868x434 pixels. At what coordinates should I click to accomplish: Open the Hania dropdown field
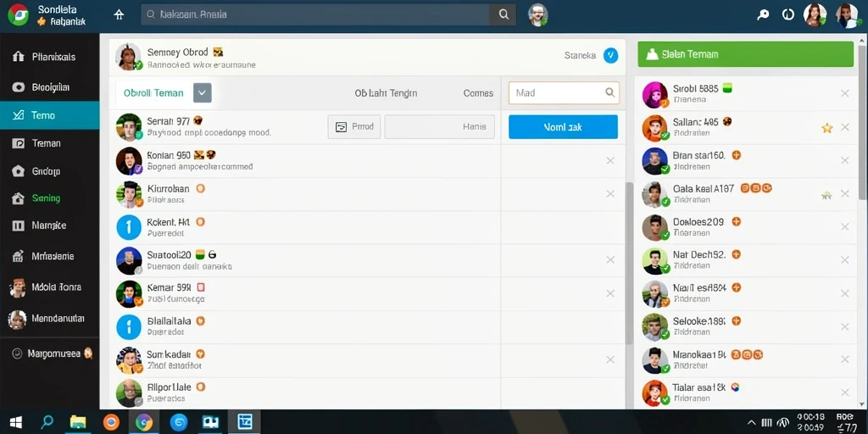click(440, 127)
